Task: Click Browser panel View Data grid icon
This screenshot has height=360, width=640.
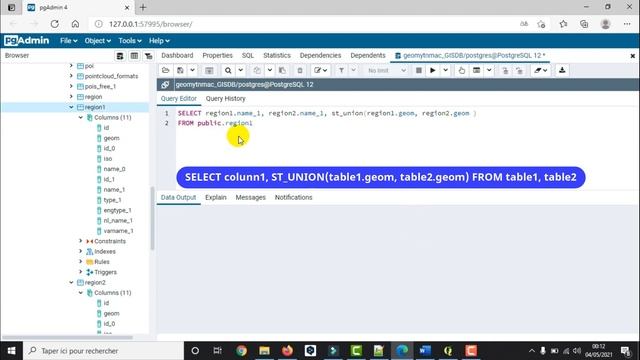Action: coord(134,56)
